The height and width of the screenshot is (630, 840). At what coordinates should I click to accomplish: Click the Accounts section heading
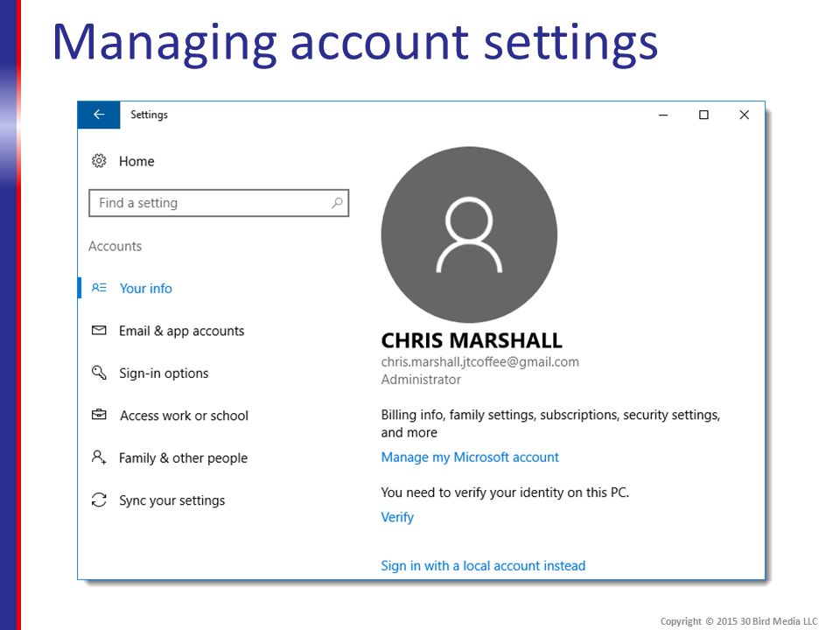[115, 246]
